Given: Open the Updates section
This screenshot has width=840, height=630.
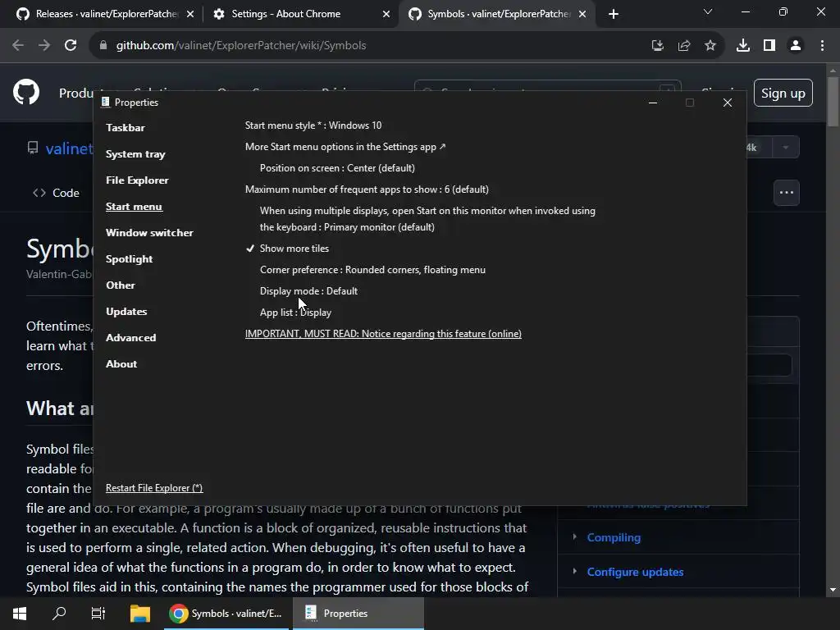Looking at the screenshot, I should [126, 311].
